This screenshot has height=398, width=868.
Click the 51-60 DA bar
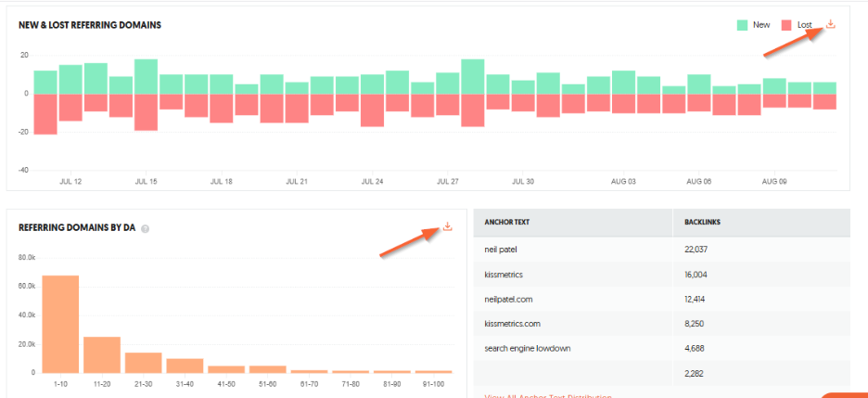point(268,369)
